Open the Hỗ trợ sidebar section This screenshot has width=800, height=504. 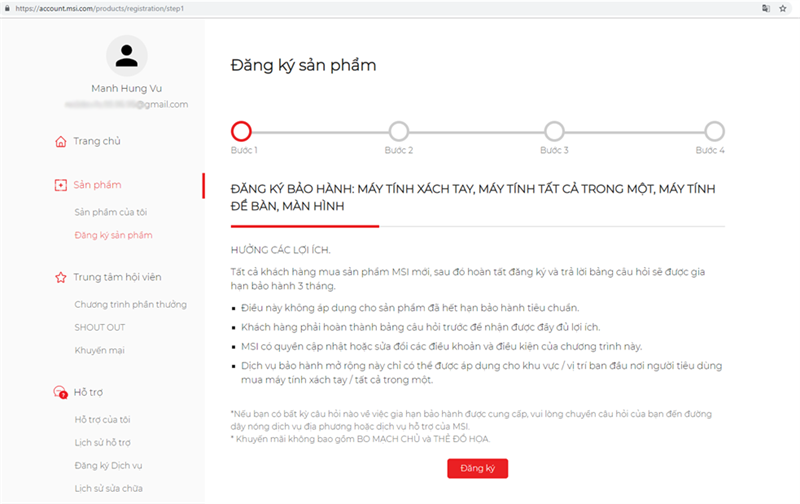88,392
